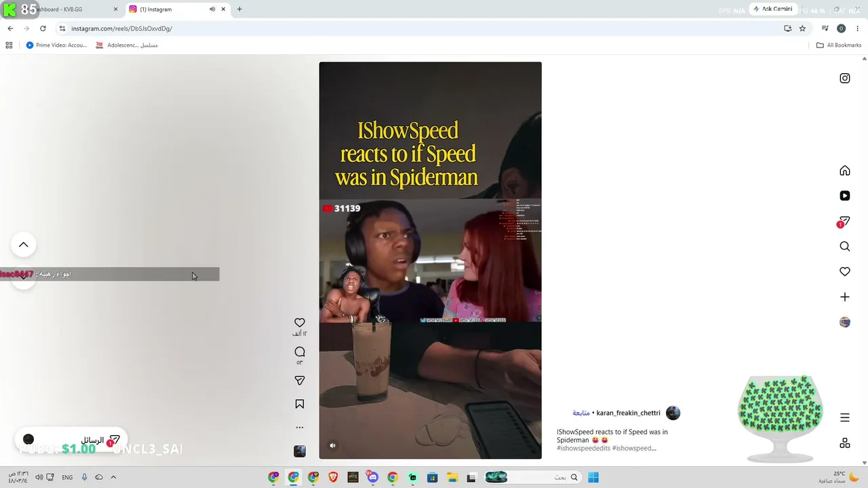This screenshot has height=488, width=868.
Task: Open the weather widget showing 25°C
Action: [x=838, y=477]
